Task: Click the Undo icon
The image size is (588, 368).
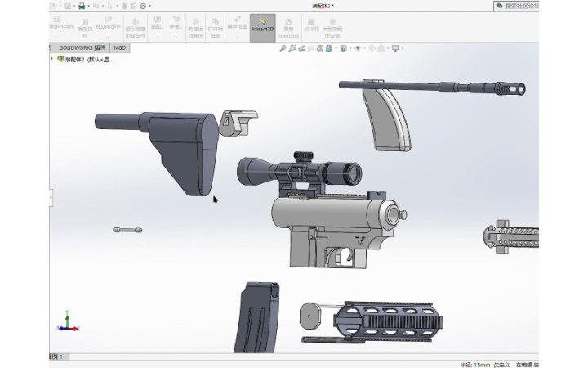Action: point(96,6)
